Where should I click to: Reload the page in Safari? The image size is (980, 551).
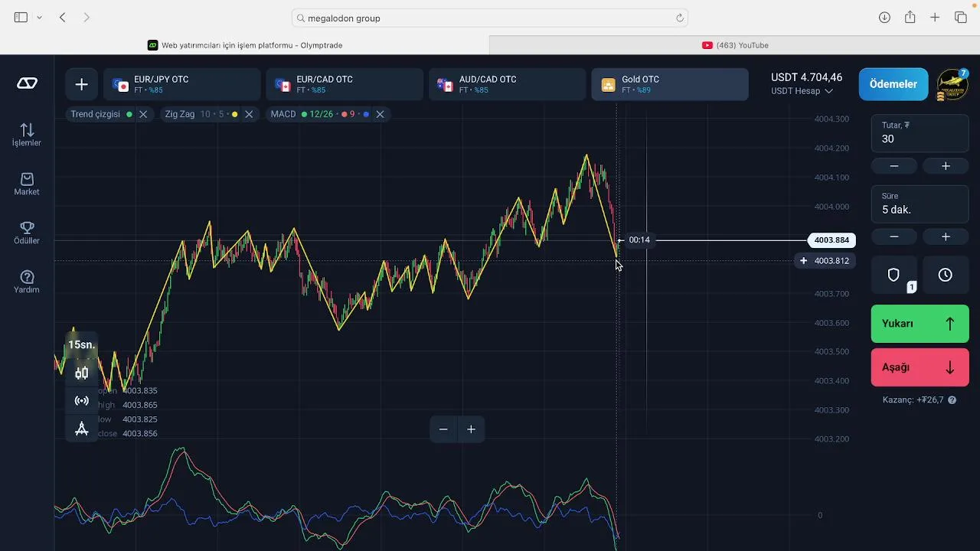coord(679,18)
